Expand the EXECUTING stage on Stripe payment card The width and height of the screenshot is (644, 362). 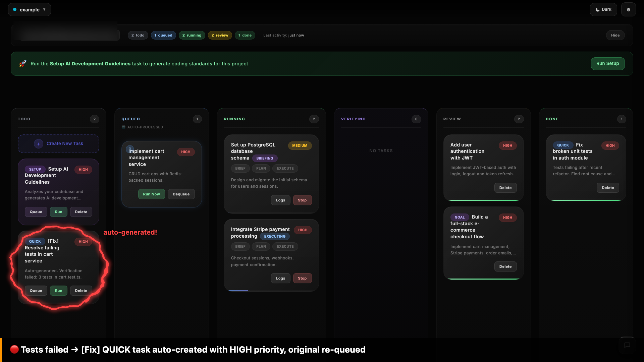point(274,236)
